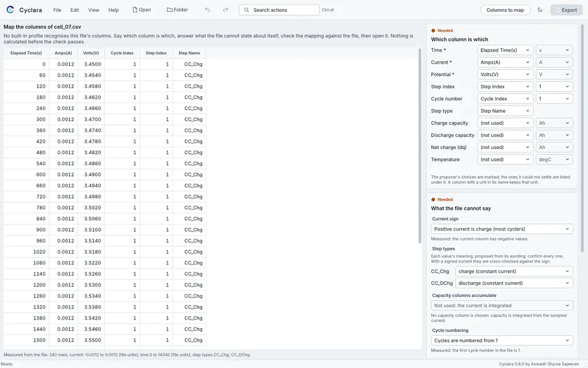Open a file with Open button
This screenshot has width=588, height=368.
pyautogui.click(x=141, y=10)
